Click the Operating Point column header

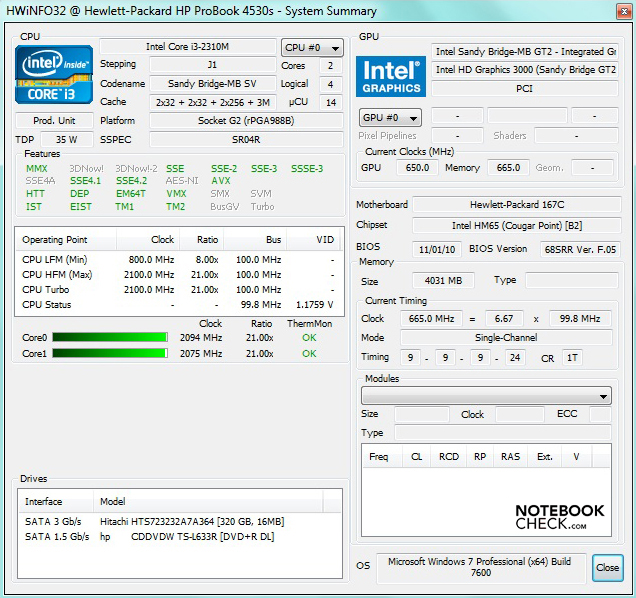coord(66,239)
